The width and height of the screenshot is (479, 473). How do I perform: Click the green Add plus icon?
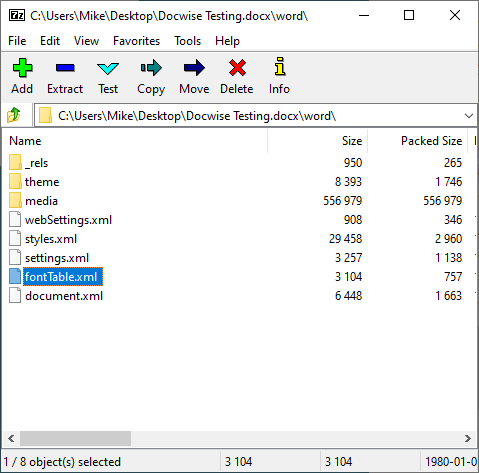coord(22,68)
